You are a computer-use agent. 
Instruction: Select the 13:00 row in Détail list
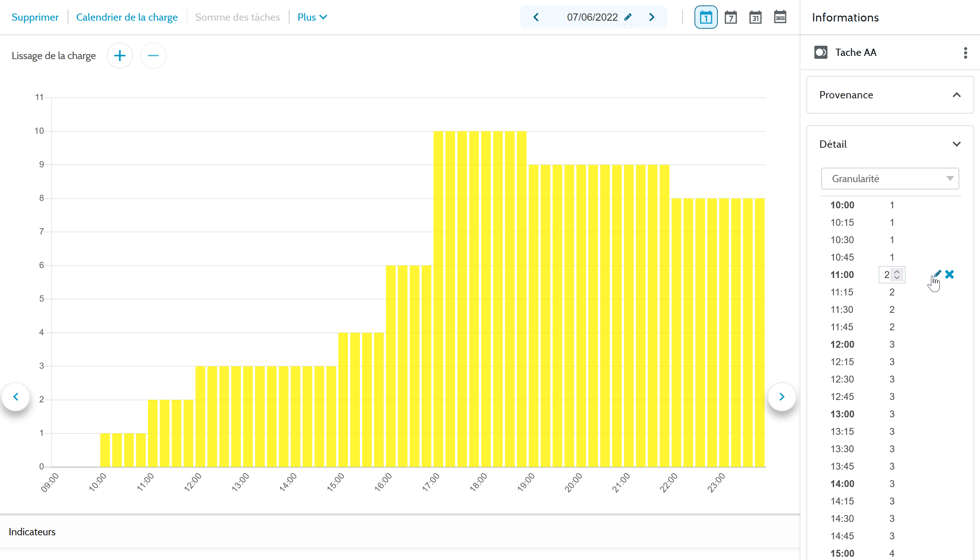pyautogui.click(x=890, y=414)
